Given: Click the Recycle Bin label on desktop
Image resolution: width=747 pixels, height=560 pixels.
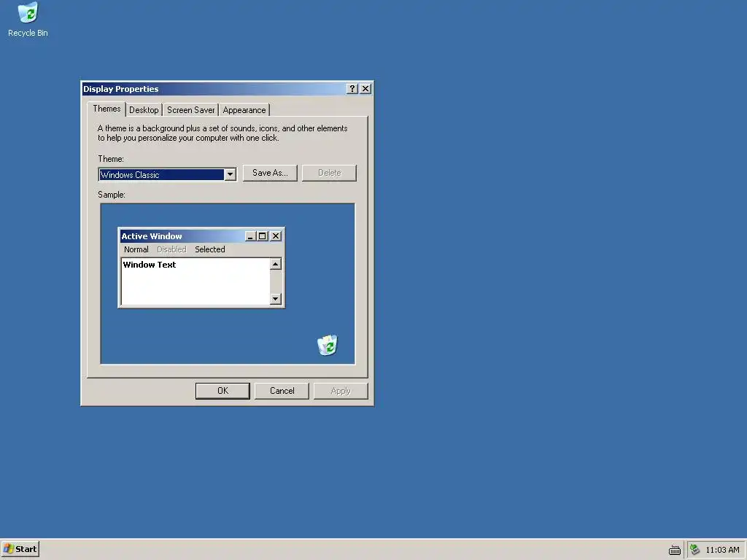Looking at the screenshot, I should 28,33.
